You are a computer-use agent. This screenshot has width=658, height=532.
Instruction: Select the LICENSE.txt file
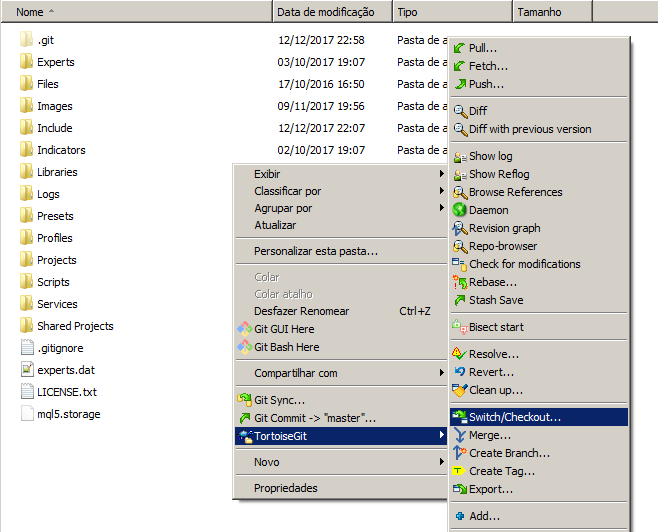coord(58,392)
